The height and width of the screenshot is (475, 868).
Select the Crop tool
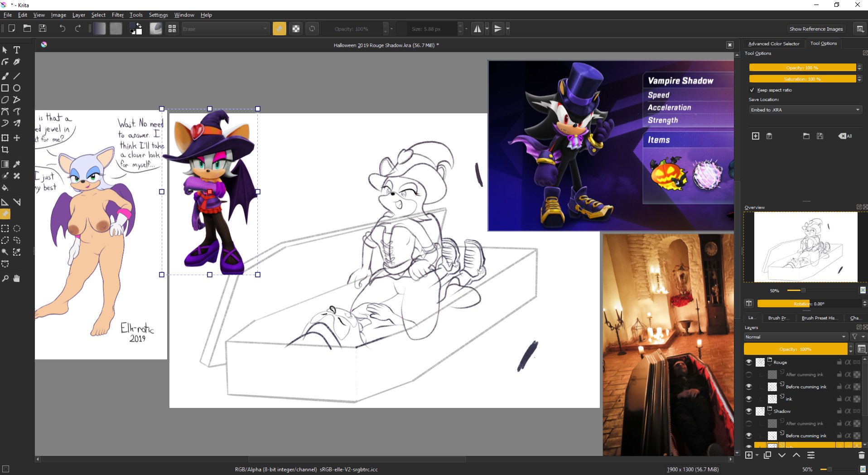5,150
